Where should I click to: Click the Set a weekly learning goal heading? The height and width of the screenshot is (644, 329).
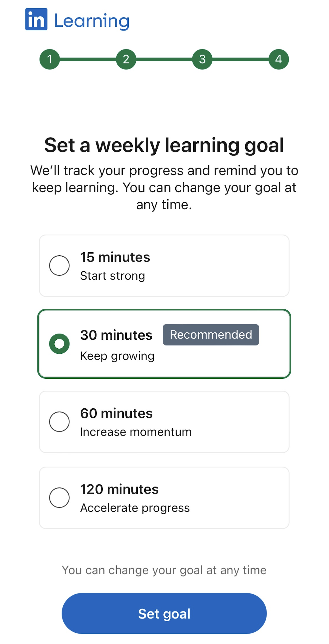click(x=164, y=145)
